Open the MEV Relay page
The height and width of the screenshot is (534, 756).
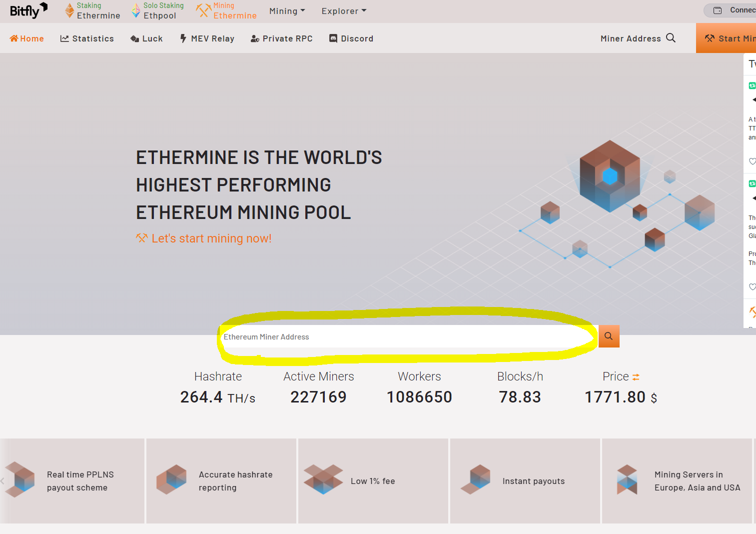[207, 38]
